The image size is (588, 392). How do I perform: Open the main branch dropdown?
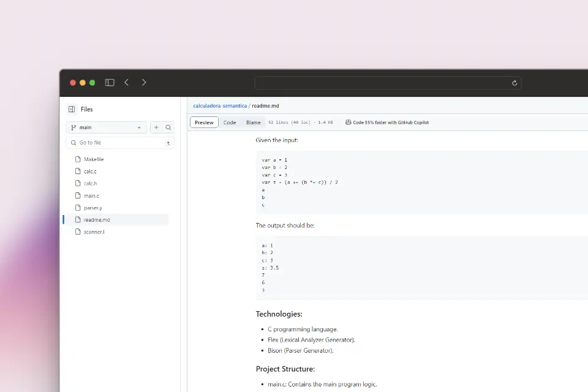105,127
